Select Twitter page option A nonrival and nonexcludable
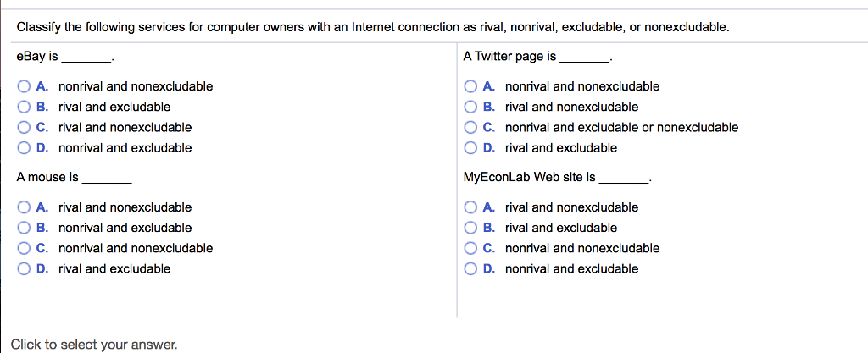The width and height of the screenshot is (868, 353). click(470, 86)
